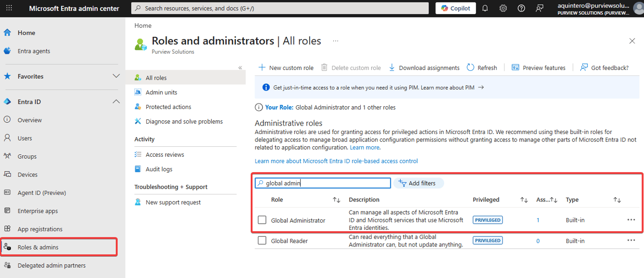644x278 pixels.
Task: Collapse the Entra ID section
Action: [x=116, y=101]
